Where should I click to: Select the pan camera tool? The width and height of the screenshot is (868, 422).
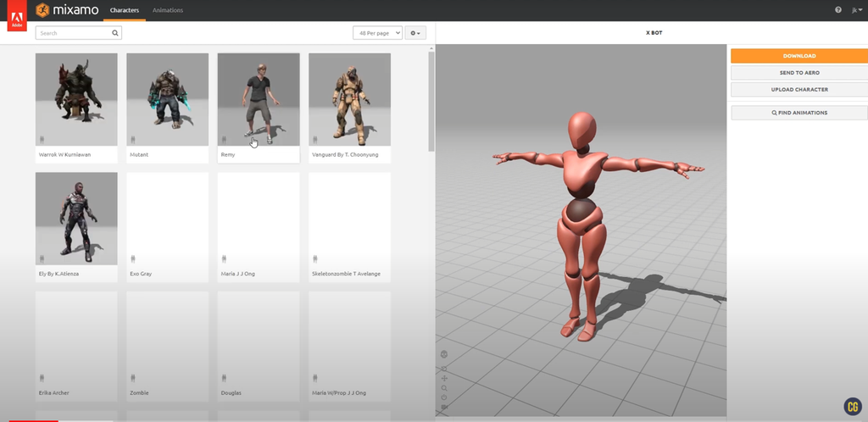click(x=444, y=378)
